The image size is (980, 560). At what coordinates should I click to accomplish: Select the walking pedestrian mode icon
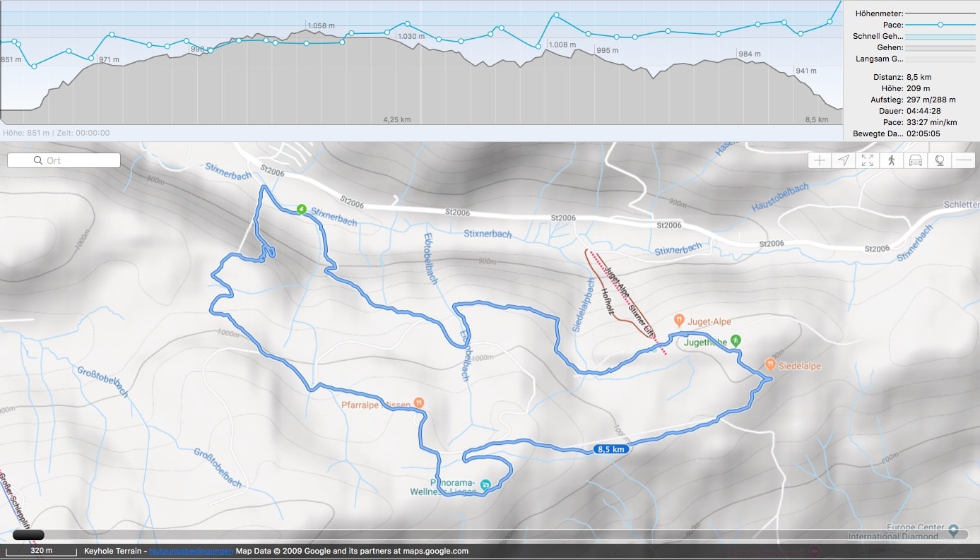[x=892, y=160]
